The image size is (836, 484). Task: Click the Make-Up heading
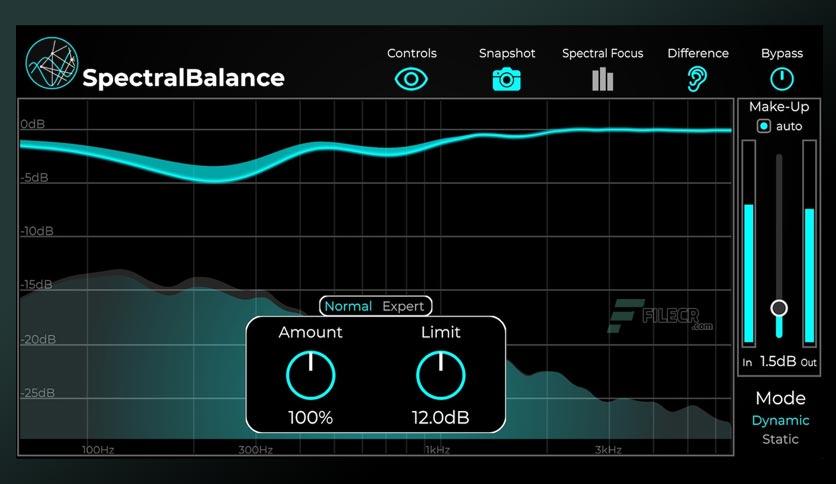click(779, 107)
